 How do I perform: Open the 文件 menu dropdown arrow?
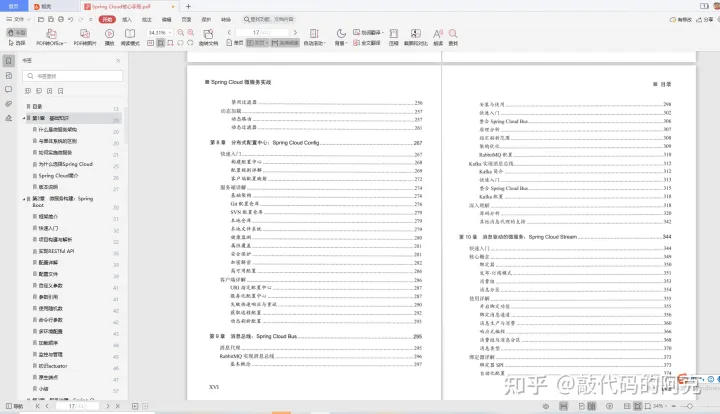[28, 19]
